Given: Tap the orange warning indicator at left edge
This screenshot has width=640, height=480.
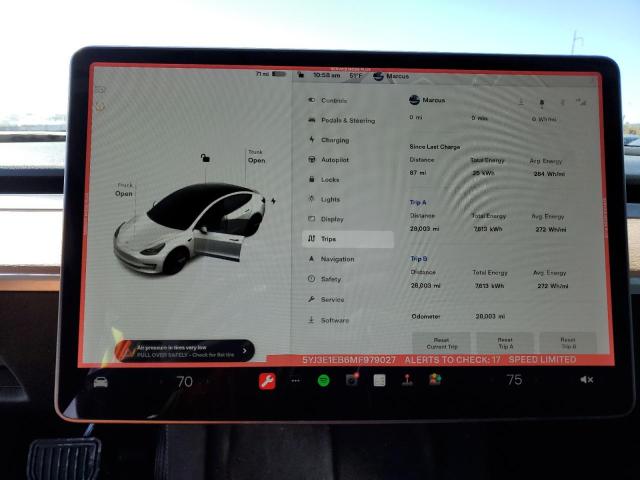Looking at the screenshot, I should tap(100, 107).
